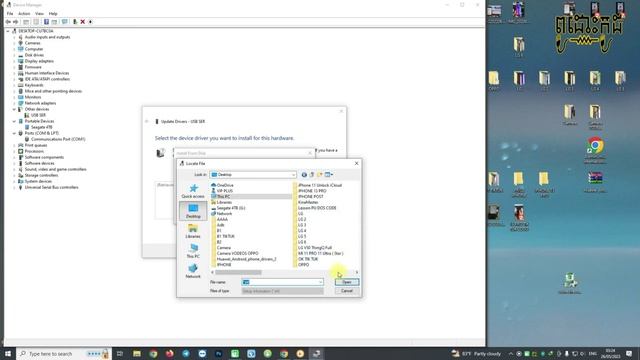The height and width of the screenshot is (360, 640).
Task: Open the View menu in Device Manager
Action: pyautogui.click(x=39, y=13)
